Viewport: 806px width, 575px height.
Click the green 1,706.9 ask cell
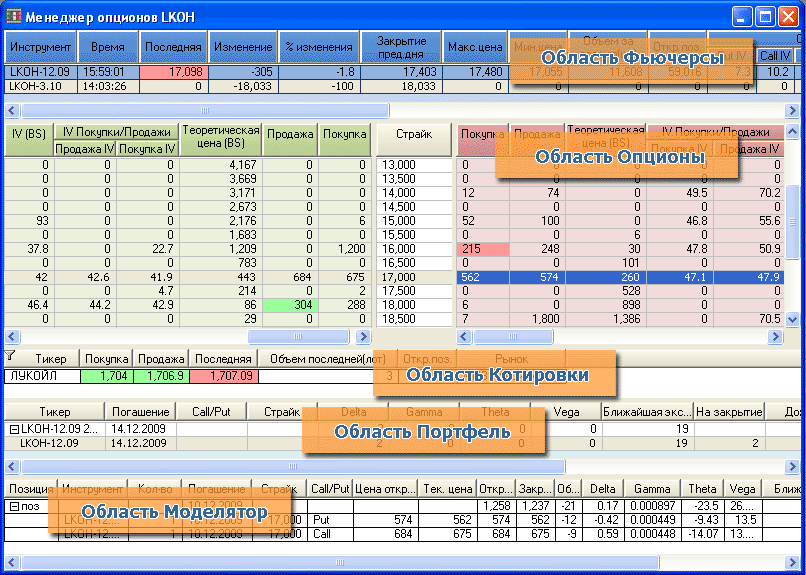(161, 376)
